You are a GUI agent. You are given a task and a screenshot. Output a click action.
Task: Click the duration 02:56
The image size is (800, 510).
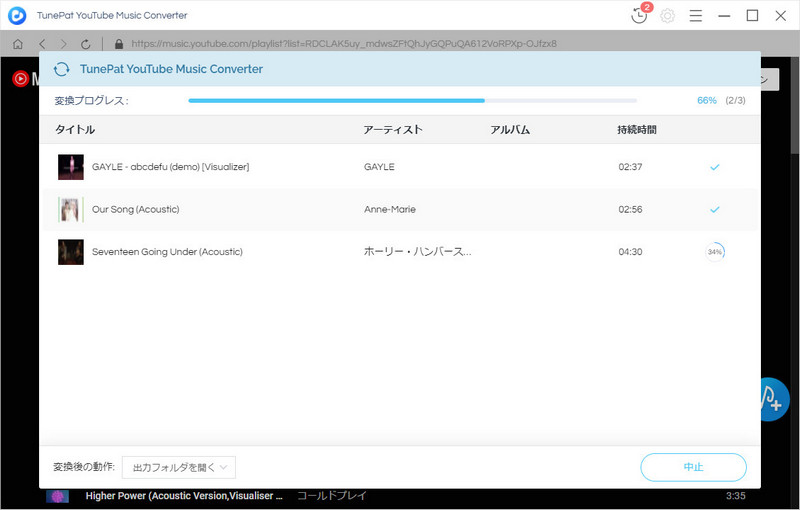(630, 209)
